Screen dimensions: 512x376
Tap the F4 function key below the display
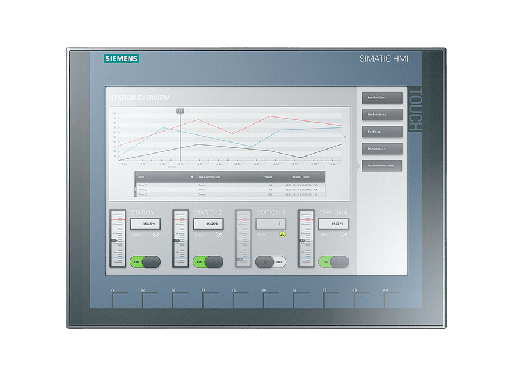210,299
